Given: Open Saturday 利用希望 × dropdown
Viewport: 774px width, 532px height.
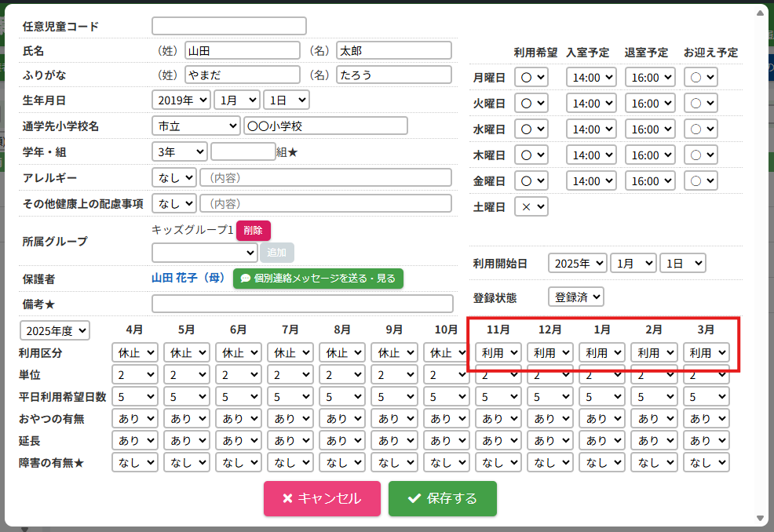Looking at the screenshot, I should (x=531, y=206).
